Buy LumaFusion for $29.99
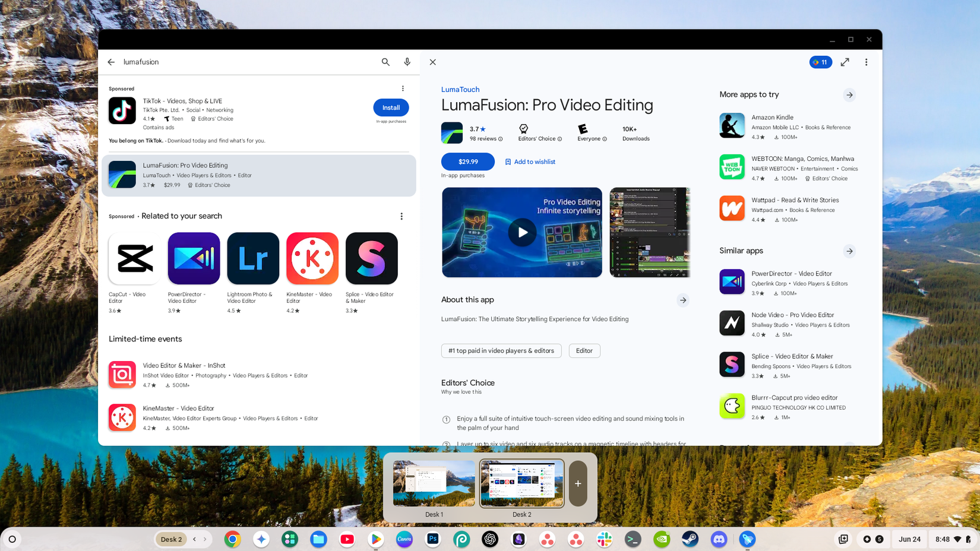The height and width of the screenshot is (551, 980). pos(467,161)
